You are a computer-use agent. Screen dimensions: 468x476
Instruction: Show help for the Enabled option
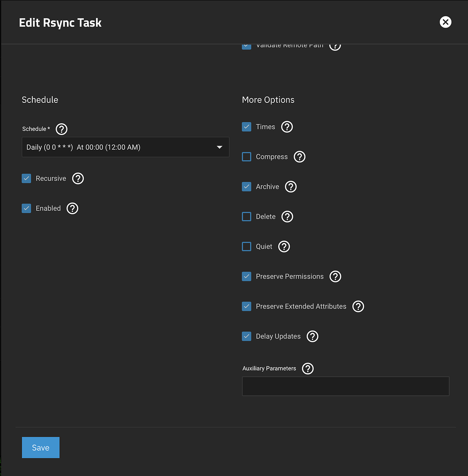point(72,208)
